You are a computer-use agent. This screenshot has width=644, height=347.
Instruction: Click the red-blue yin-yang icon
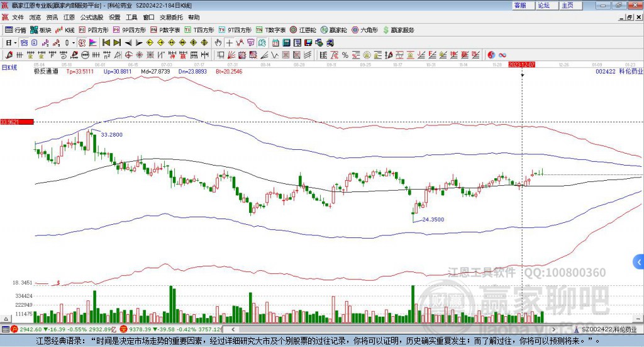point(491,55)
